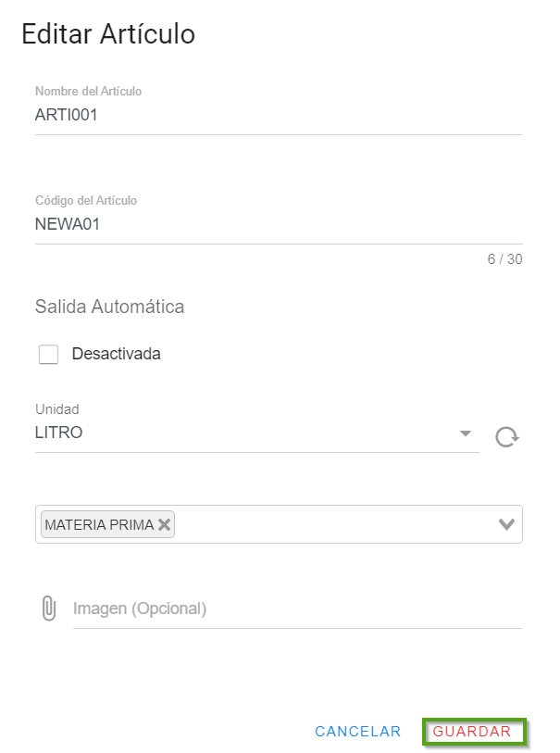Focus the Nombre del Artículo field with ARTI001
Viewport: 560px width, 753px height.
(278, 116)
